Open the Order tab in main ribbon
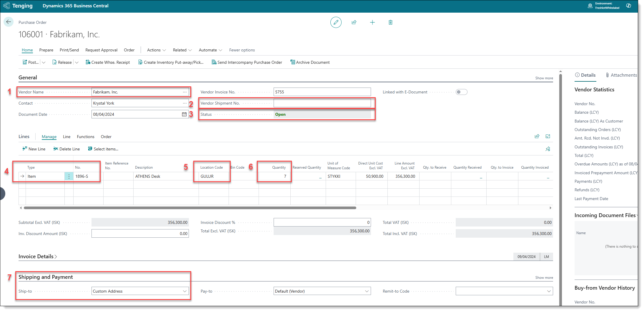644x312 pixels. pos(129,50)
